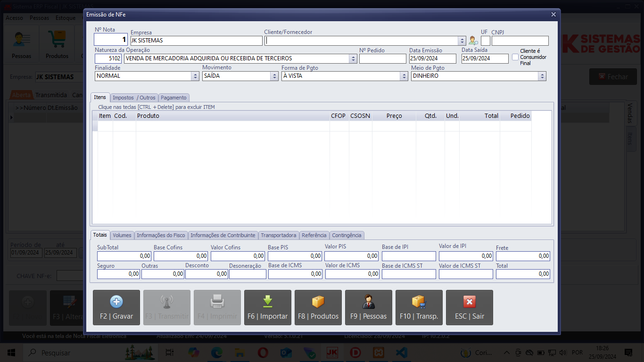644x362 pixels.
Task: Open F8 Produtos box button
Action: pyautogui.click(x=318, y=307)
